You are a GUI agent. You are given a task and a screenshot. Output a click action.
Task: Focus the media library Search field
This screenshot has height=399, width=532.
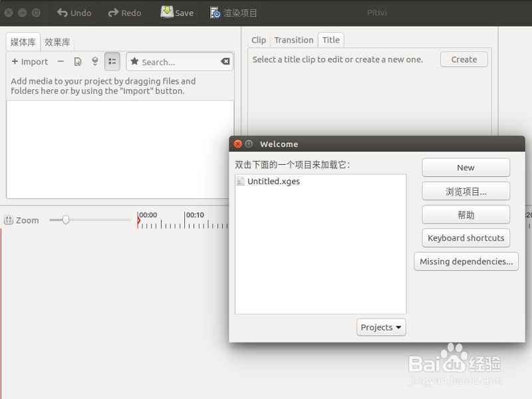tap(180, 62)
